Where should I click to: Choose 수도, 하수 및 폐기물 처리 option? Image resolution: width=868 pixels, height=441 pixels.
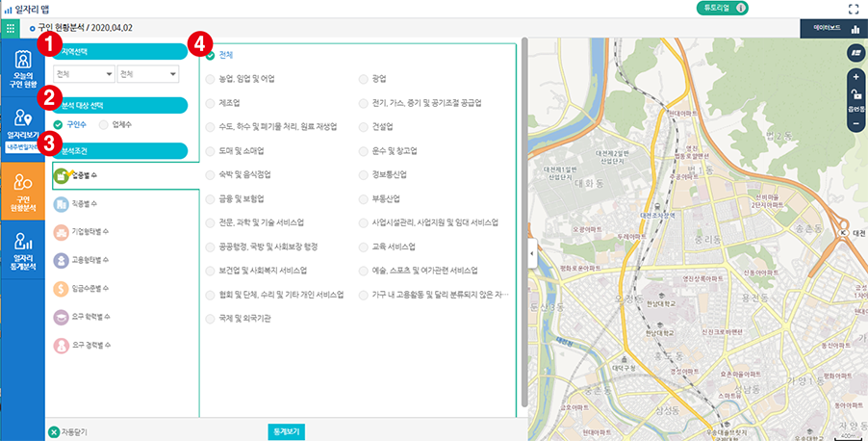tap(271, 127)
